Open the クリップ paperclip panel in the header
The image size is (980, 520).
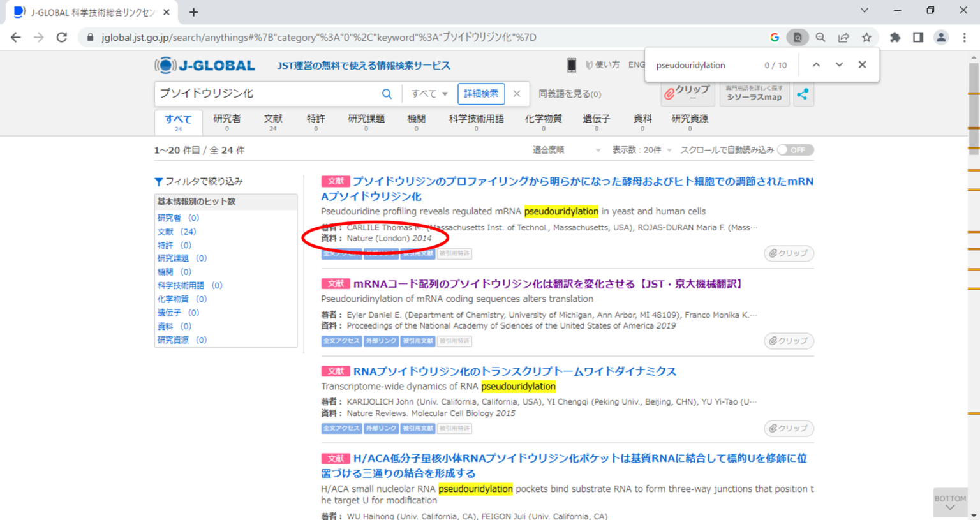click(x=687, y=93)
